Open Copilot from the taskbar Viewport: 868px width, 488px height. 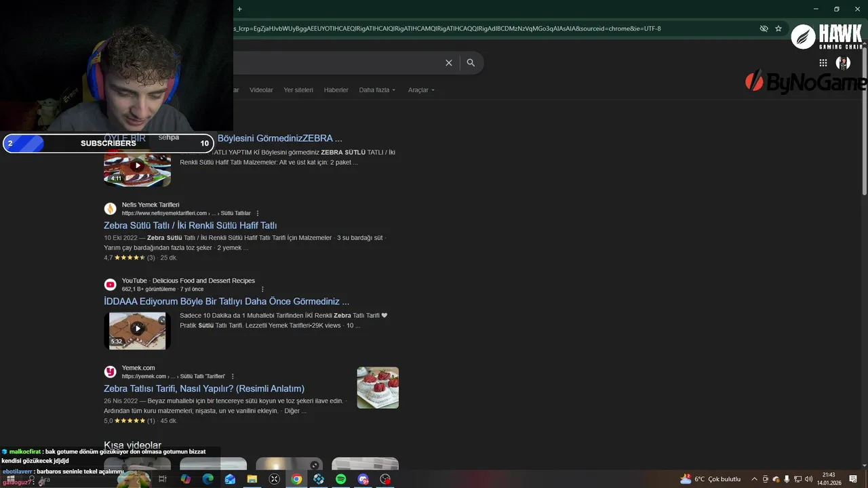(186, 479)
